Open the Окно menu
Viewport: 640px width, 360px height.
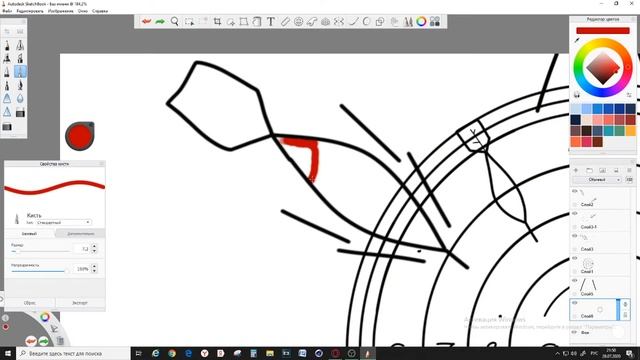(83, 11)
